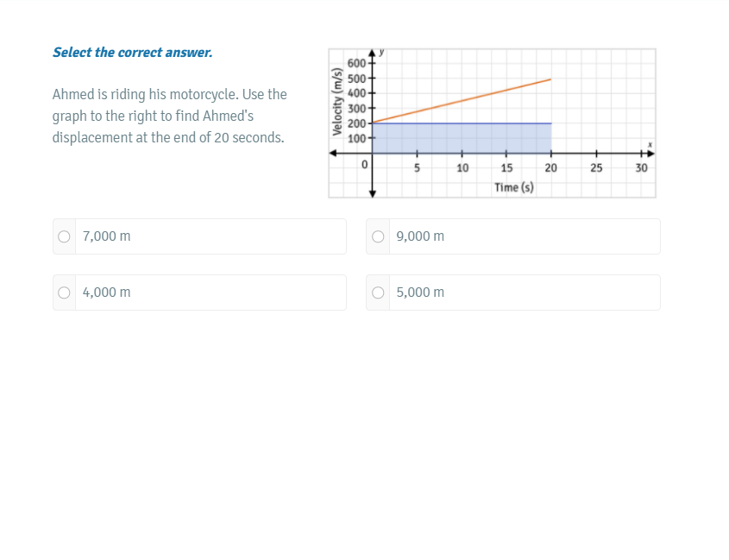This screenshot has width=729, height=560.
Task: Click the origin 0 label on graph
Action: coord(364,164)
